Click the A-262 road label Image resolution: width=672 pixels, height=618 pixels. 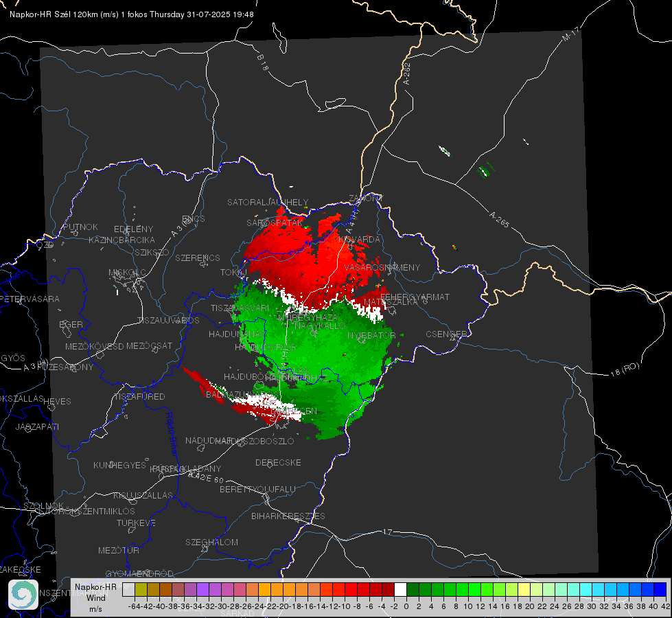click(x=407, y=73)
